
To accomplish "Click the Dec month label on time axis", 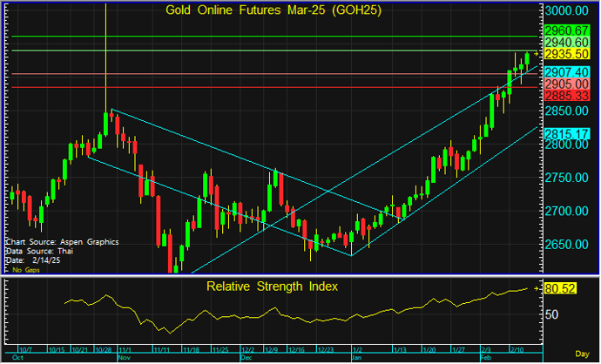I will click(x=246, y=358).
